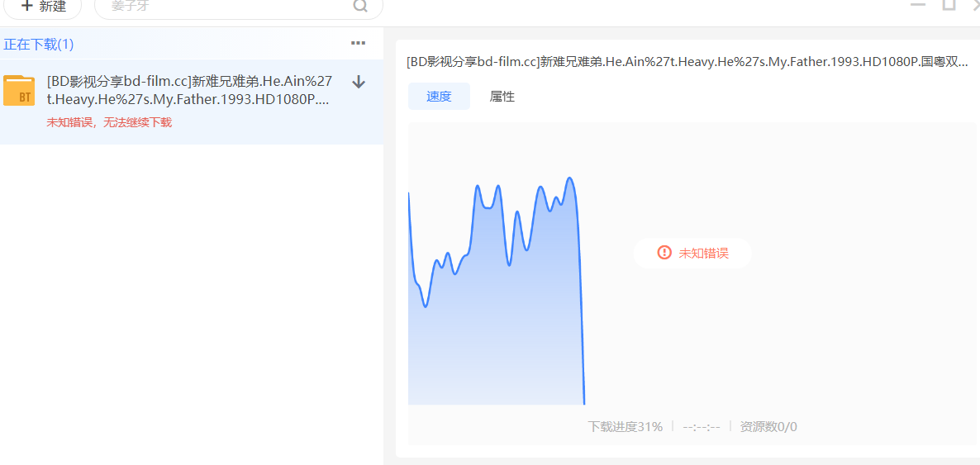The width and height of the screenshot is (980, 465).
Task: Click the full file title in details panel
Action: pos(687,63)
